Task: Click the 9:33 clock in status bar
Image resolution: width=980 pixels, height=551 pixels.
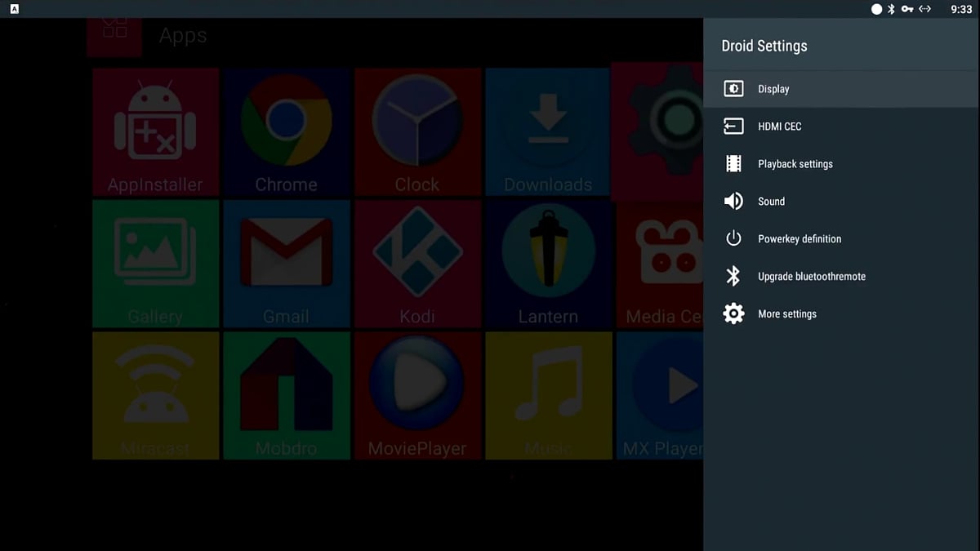Action: [x=961, y=10]
